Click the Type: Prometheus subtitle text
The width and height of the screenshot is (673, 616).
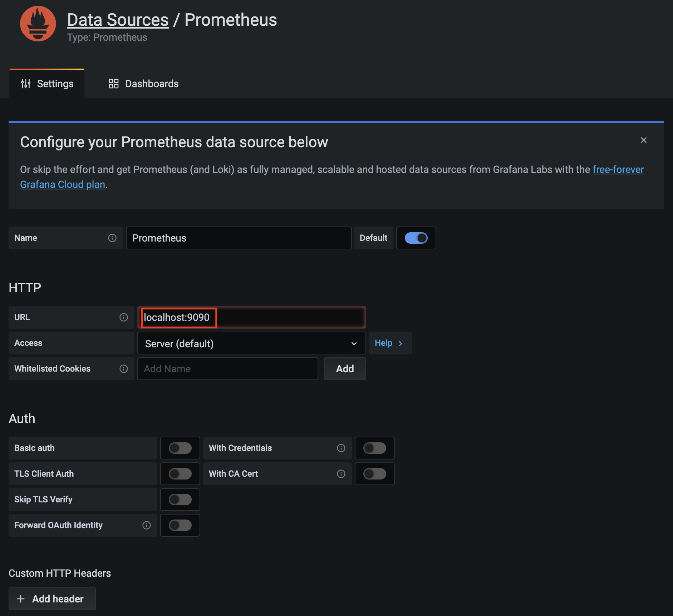click(107, 38)
